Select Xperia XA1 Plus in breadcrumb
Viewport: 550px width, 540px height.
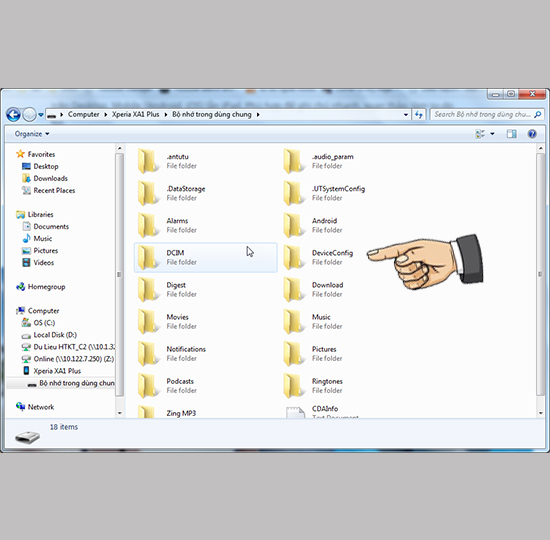tap(135, 114)
